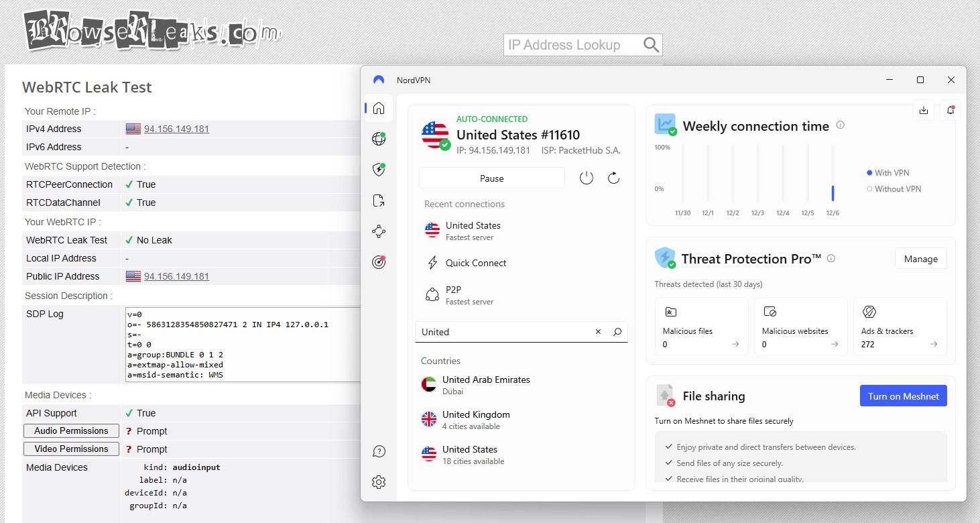Choose United Arab Emirates Dubai server

coord(522,385)
